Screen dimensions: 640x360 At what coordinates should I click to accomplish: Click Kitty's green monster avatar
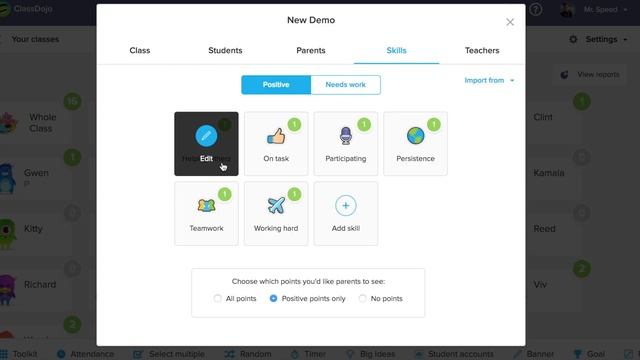(7, 234)
